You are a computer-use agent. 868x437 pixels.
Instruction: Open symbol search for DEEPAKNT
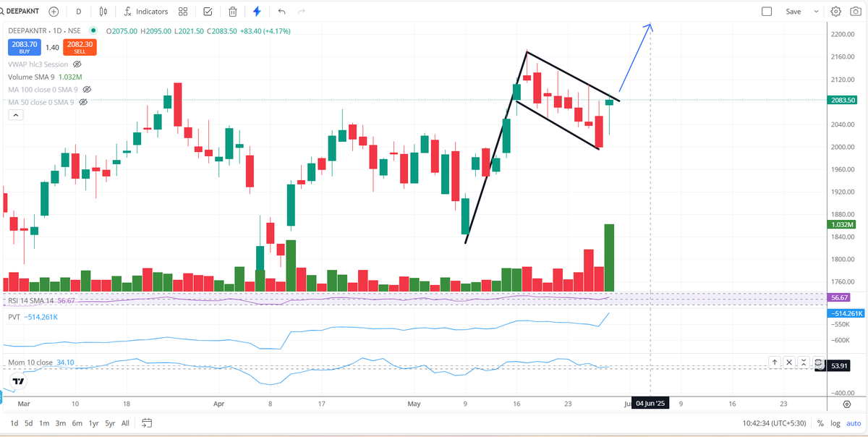pyautogui.click(x=22, y=12)
